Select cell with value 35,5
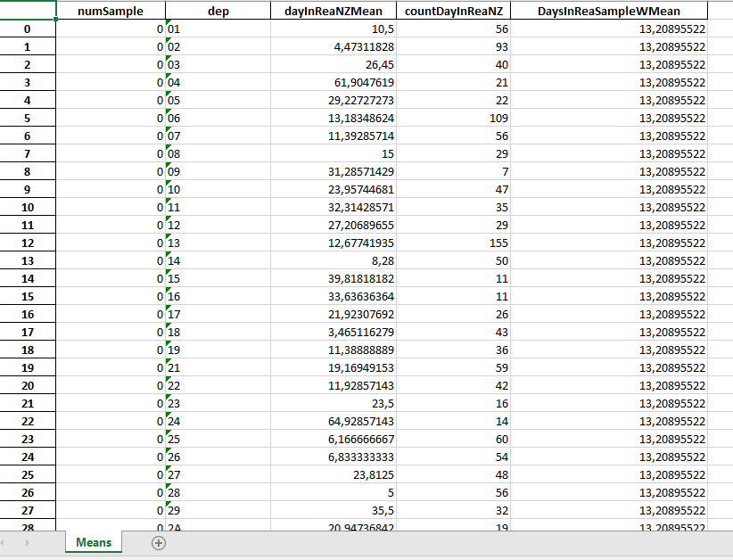The image size is (733, 560). (334, 510)
